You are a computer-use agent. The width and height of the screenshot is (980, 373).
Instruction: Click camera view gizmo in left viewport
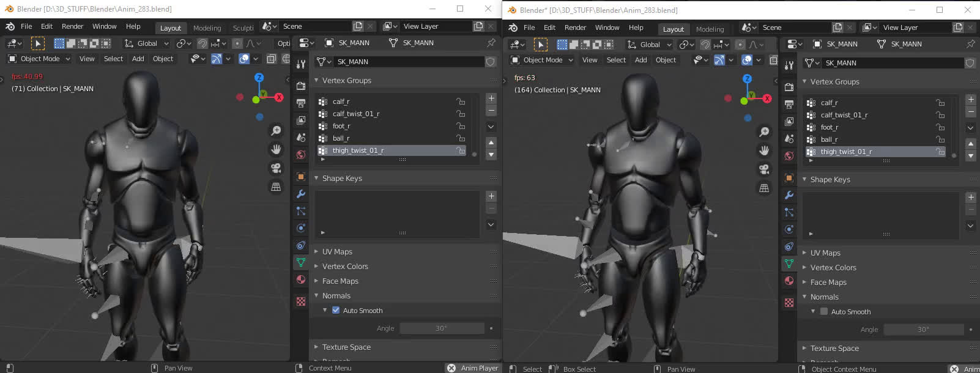(x=276, y=168)
